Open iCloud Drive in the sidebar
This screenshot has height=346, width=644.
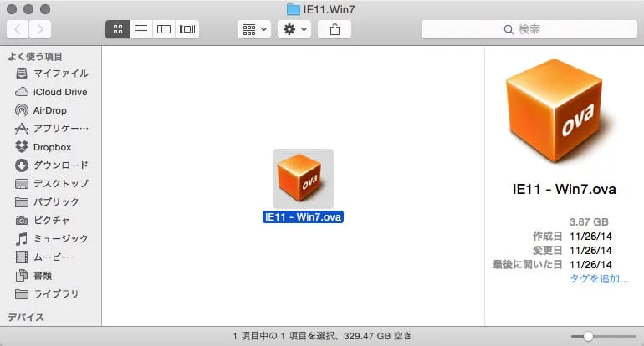tap(51, 92)
